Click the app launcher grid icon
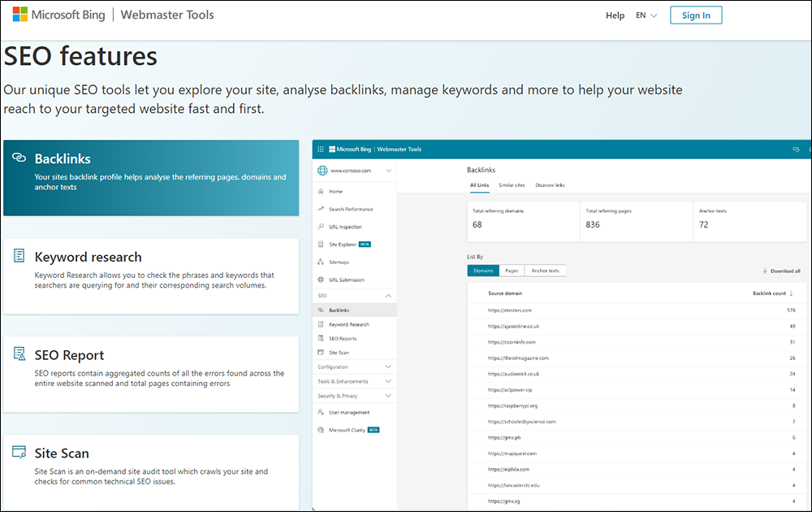Viewport: 812px width, 512px height. (x=321, y=150)
